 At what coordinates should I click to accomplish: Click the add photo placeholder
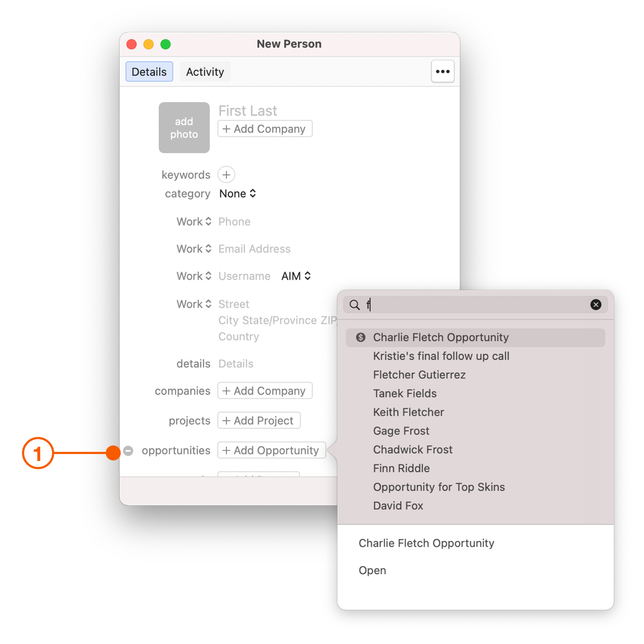pyautogui.click(x=184, y=128)
